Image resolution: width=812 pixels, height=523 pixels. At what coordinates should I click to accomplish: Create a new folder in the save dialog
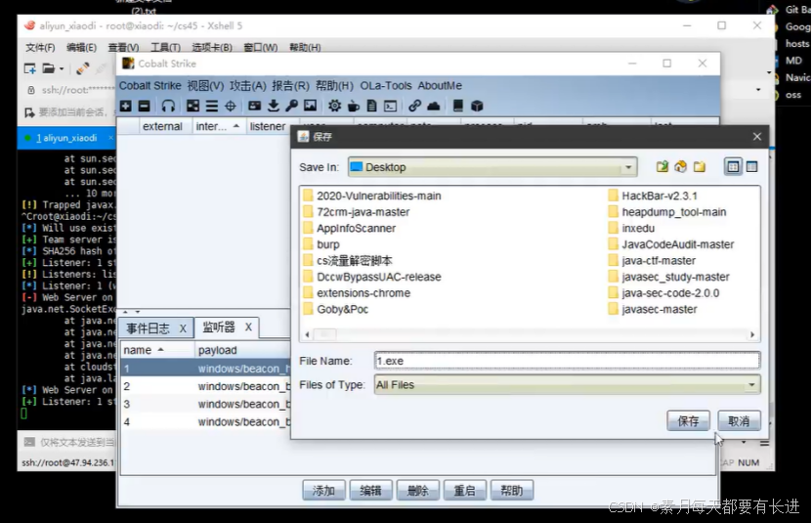(x=699, y=166)
